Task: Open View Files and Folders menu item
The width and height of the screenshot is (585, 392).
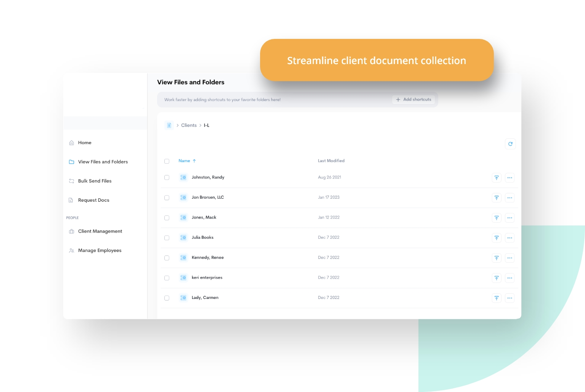Action: (103, 162)
